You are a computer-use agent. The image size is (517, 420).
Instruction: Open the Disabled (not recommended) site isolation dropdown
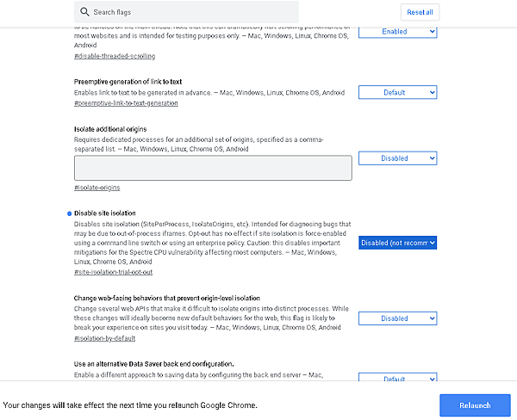(x=398, y=243)
